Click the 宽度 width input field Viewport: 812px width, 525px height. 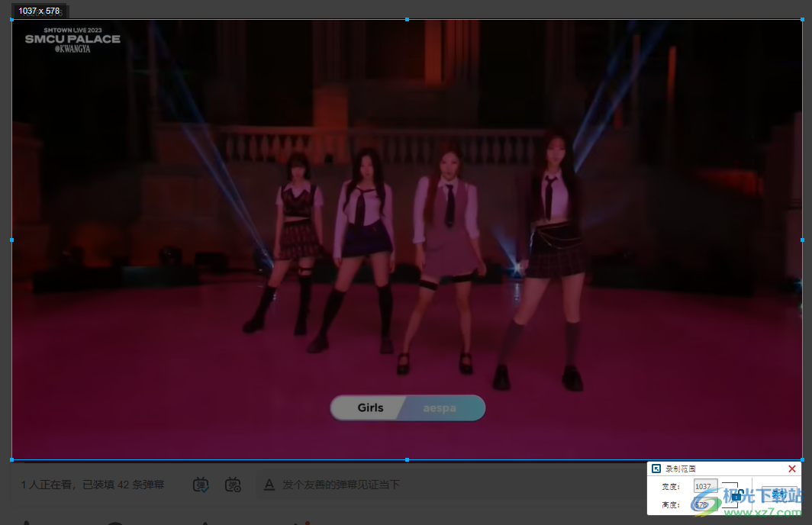pos(705,486)
